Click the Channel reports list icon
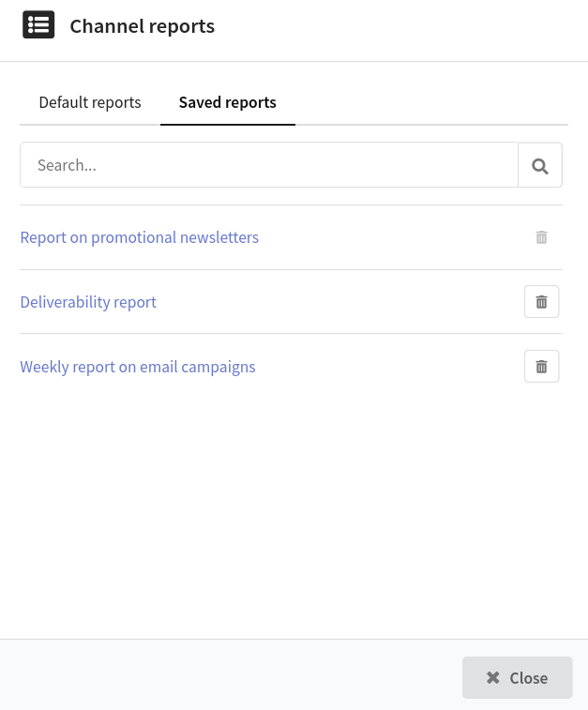Viewport: 588px width, 710px height. 38,25
